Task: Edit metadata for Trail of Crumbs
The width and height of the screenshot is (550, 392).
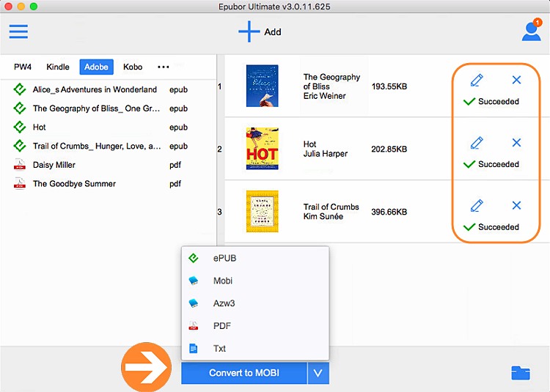Action: click(477, 205)
